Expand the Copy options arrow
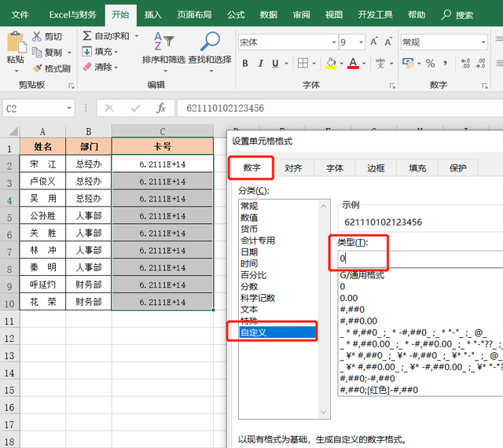 coord(69,53)
